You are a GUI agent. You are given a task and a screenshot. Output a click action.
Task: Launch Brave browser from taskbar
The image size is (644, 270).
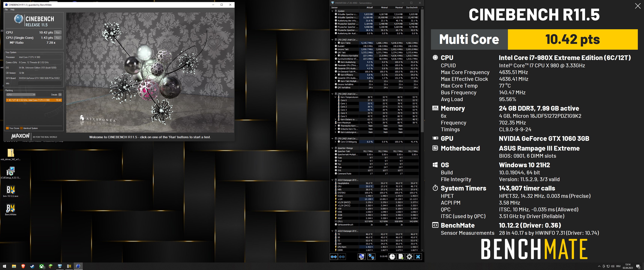click(x=23, y=266)
